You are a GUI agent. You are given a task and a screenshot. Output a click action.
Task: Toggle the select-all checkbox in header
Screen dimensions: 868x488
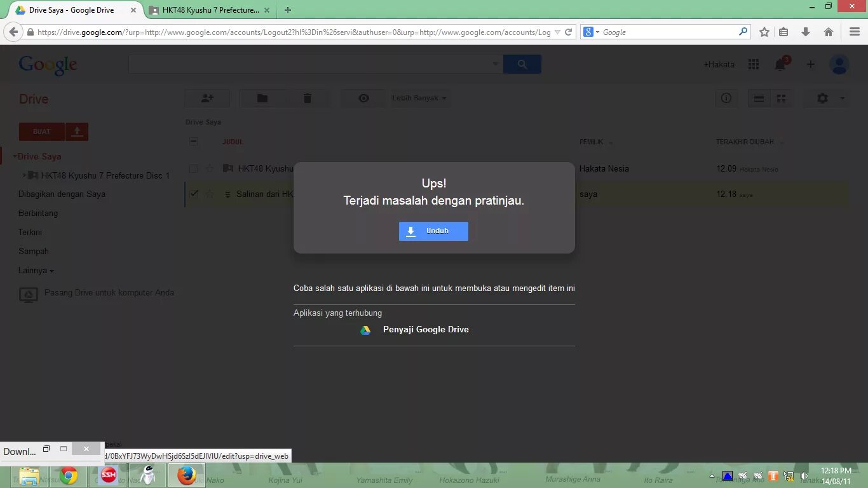194,142
